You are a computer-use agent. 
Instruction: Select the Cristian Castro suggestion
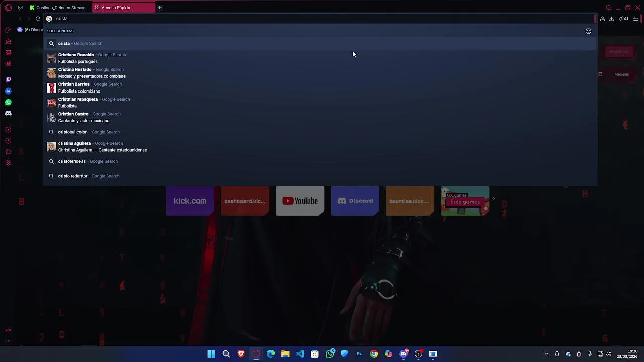320,117
